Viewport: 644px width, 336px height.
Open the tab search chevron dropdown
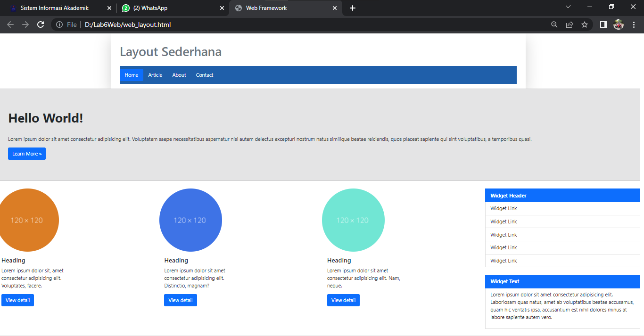568,7
